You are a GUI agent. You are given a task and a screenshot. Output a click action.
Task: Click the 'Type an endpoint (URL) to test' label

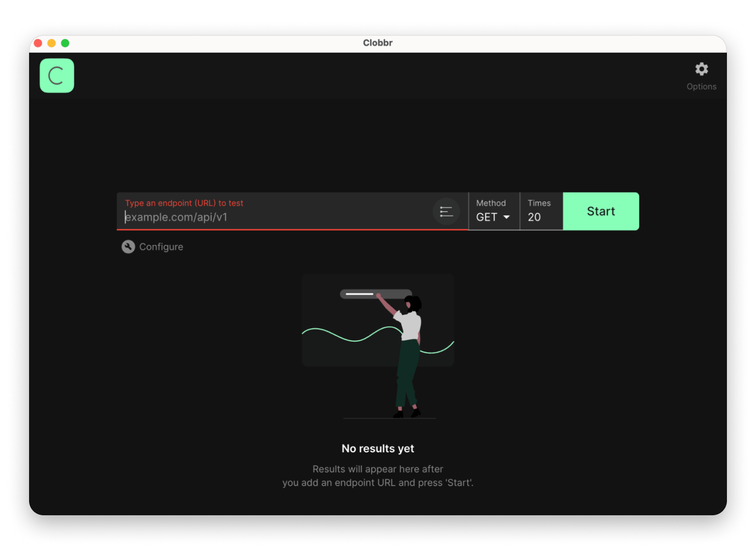[x=184, y=203]
